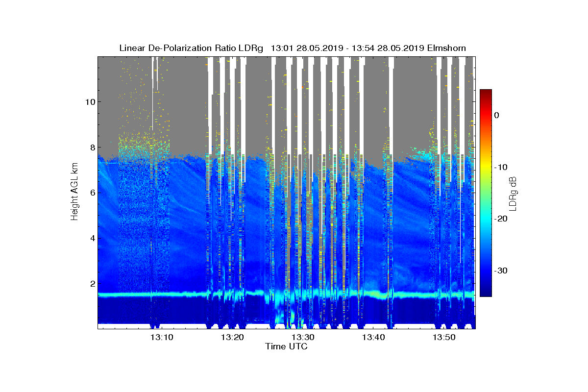Click the "Time UTC" axis label

click(x=287, y=346)
